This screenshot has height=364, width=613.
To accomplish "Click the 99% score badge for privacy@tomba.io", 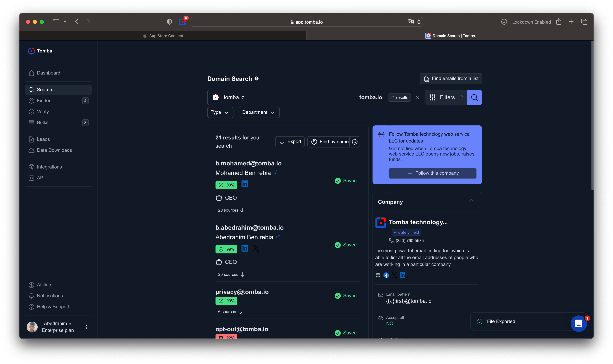I will point(226,301).
